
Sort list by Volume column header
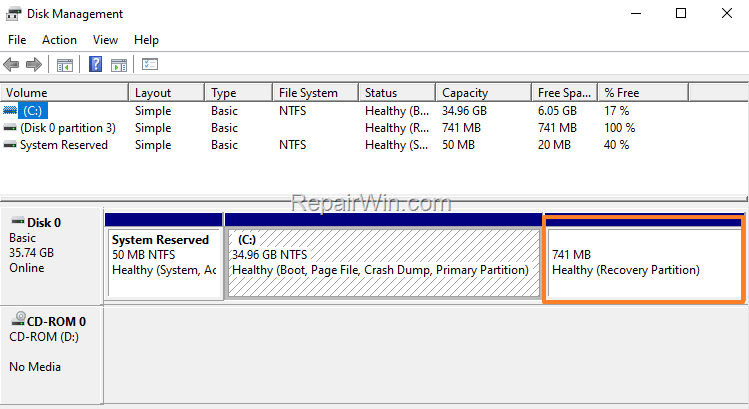tap(66, 93)
